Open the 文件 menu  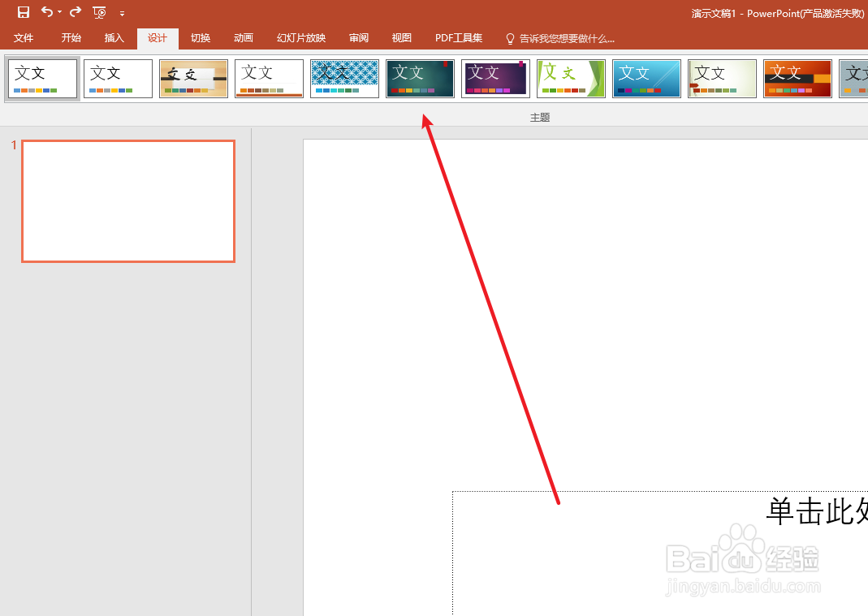coord(24,37)
